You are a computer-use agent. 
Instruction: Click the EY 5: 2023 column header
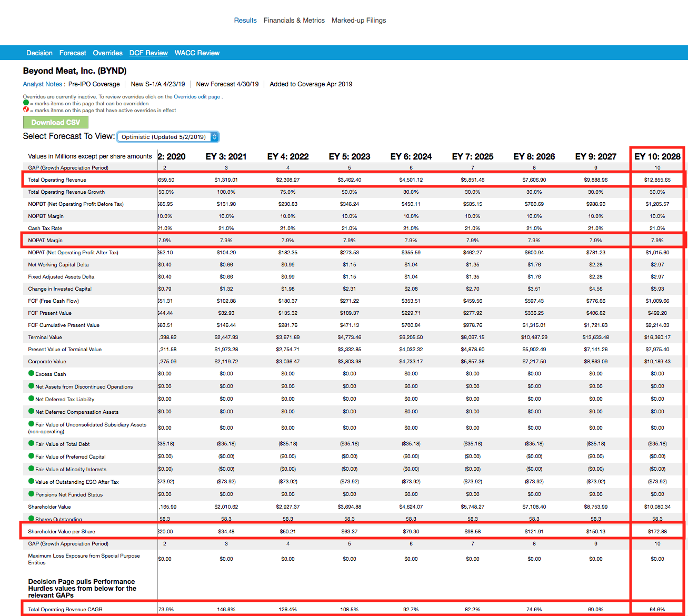(x=350, y=156)
